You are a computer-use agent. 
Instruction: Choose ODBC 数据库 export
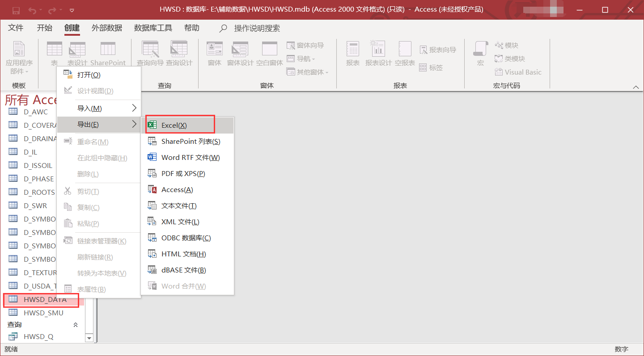pyautogui.click(x=187, y=238)
